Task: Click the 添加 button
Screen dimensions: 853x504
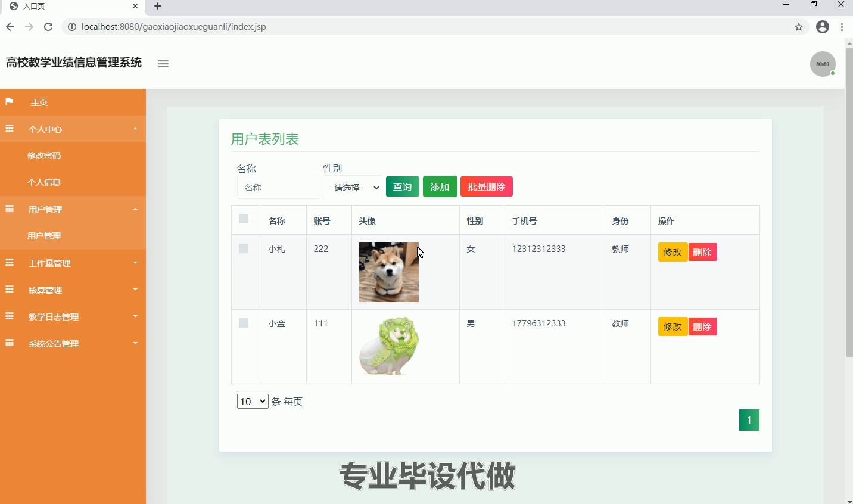Action: (440, 186)
